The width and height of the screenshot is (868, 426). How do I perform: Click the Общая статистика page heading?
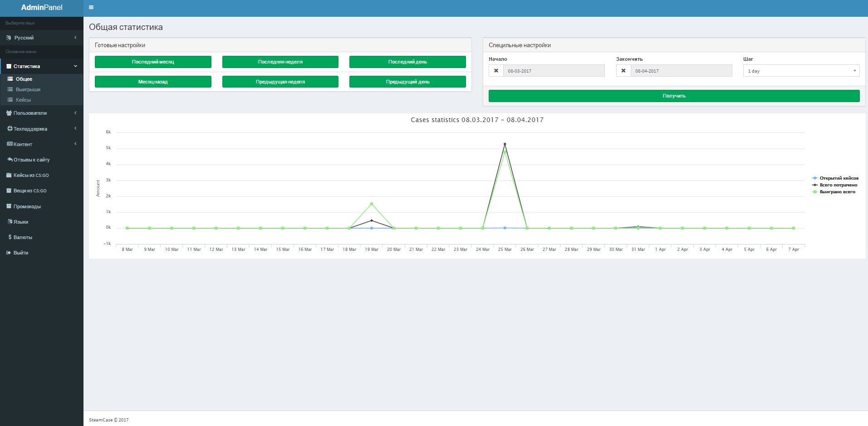coord(126,27)
